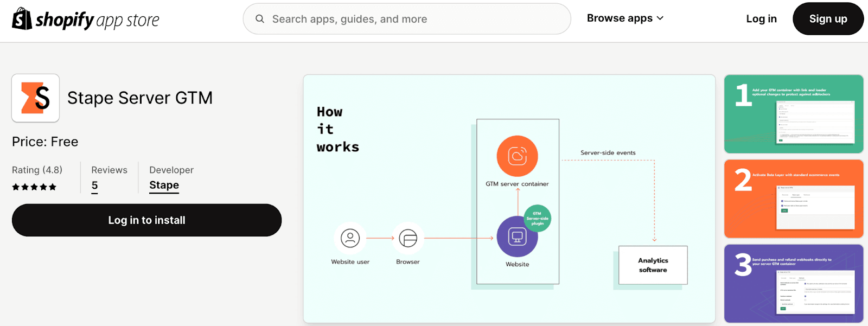Click the orange GTM server container icon
The width and height of the screenshot is (868, 326).
pyautogui.click(x=517, y=156)
